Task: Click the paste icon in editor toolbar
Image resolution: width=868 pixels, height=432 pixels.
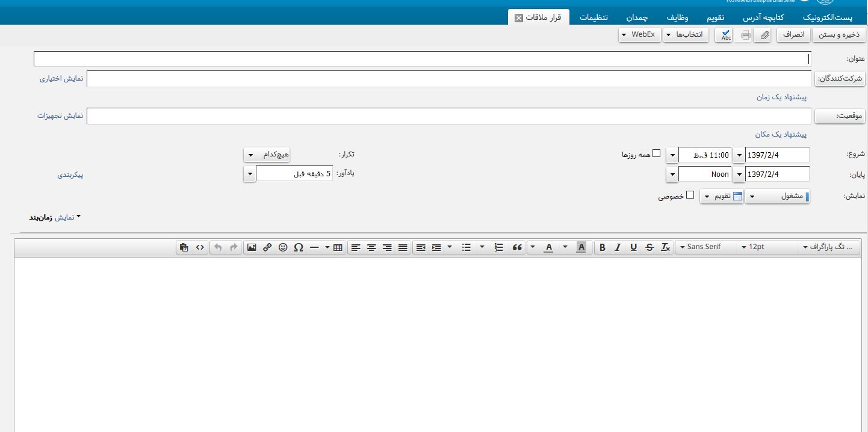Action: point(184,247)
